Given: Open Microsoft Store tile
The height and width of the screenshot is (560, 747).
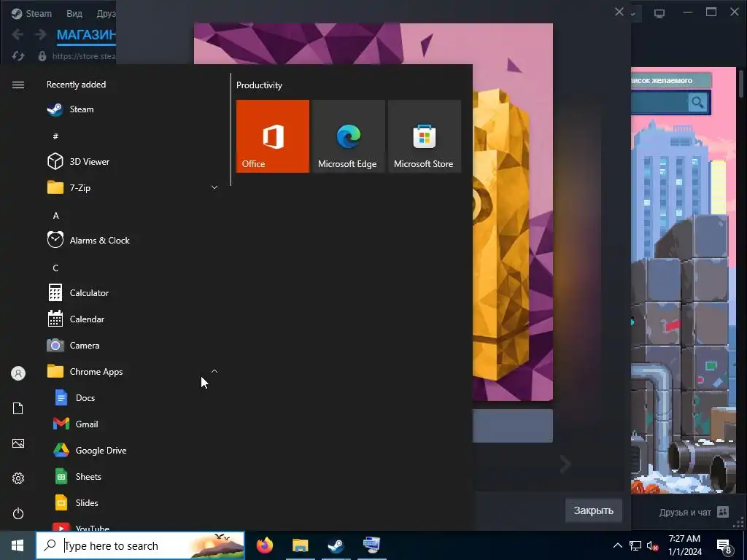Looking at the screenshot, I should (x=425, y=136).
